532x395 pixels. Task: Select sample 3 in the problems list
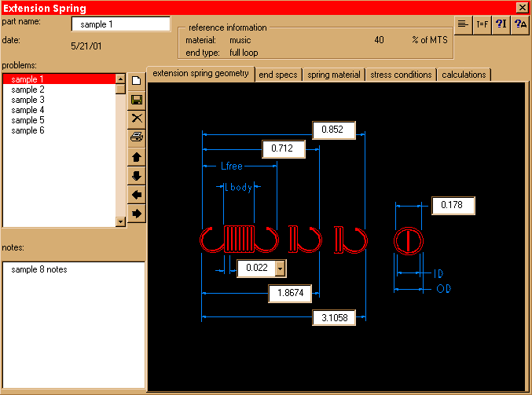(x=28, y=100)
